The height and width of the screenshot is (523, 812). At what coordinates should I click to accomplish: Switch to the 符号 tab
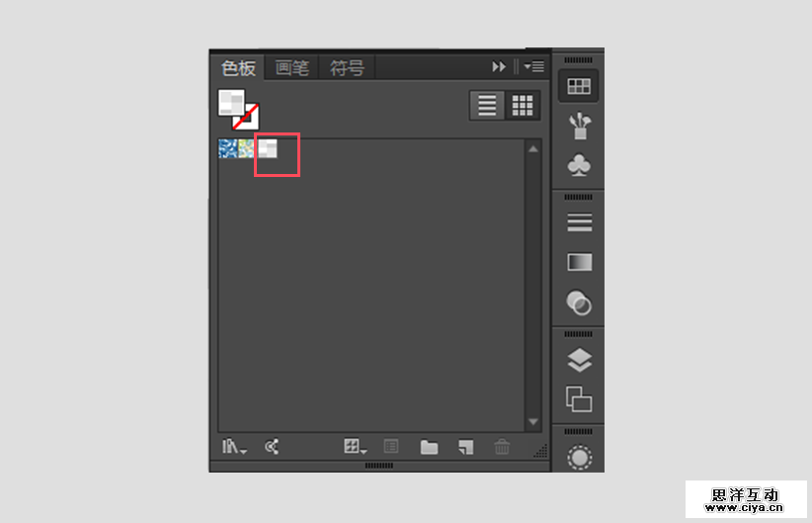coord(347,67)
